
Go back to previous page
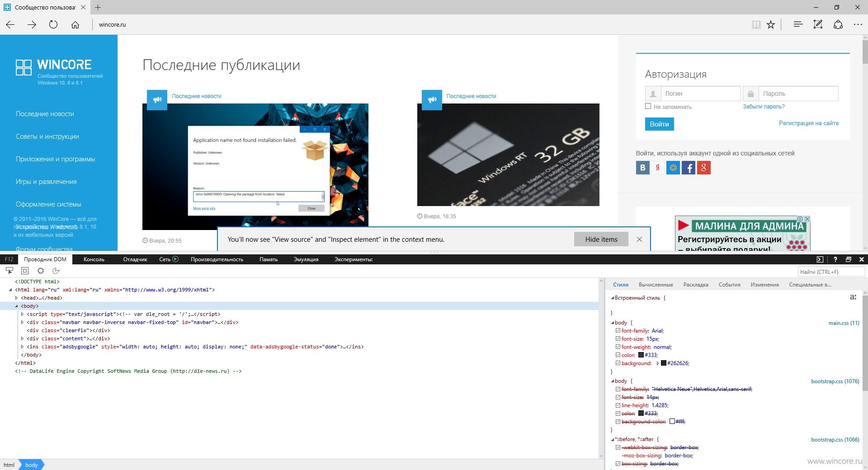tap(10, 25)
